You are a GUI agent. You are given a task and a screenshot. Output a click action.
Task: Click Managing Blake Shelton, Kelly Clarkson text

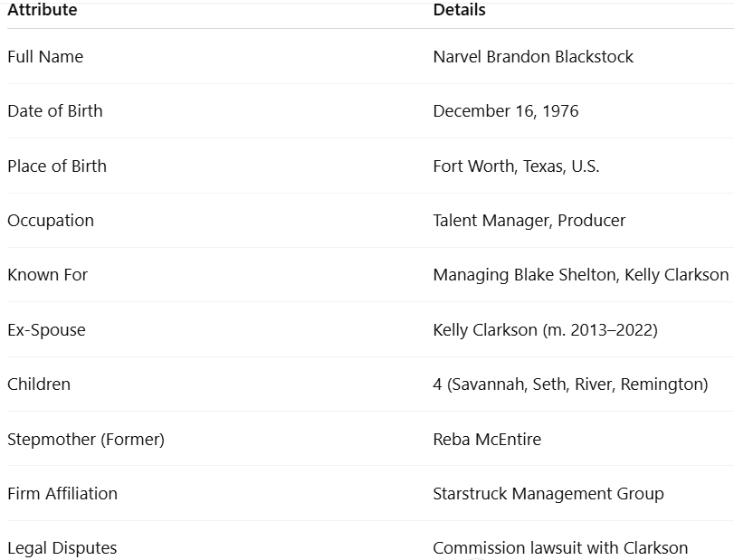click(581, 275)
